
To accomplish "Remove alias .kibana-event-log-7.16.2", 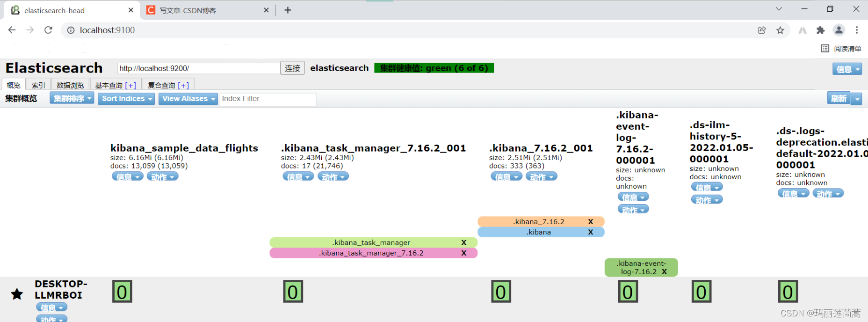I will tap(664, 271).
